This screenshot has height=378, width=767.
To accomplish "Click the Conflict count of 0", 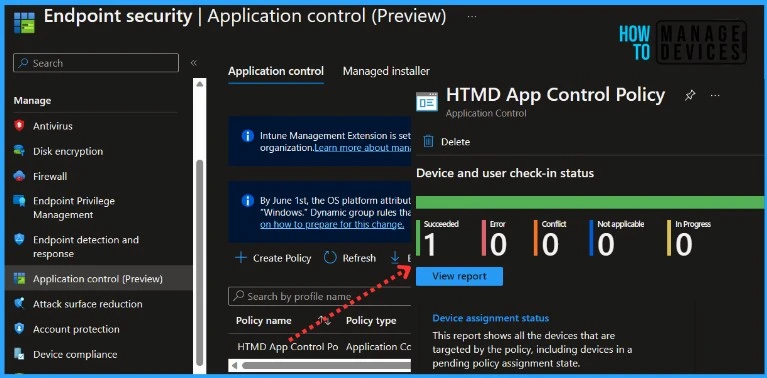I will (550, 244).
